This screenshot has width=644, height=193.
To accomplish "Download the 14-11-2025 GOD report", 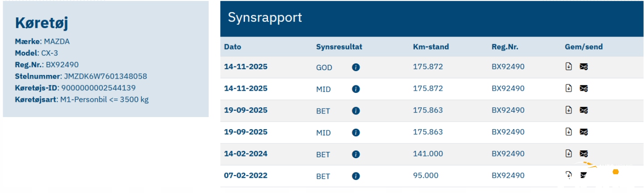I will (x=569, y=67).
